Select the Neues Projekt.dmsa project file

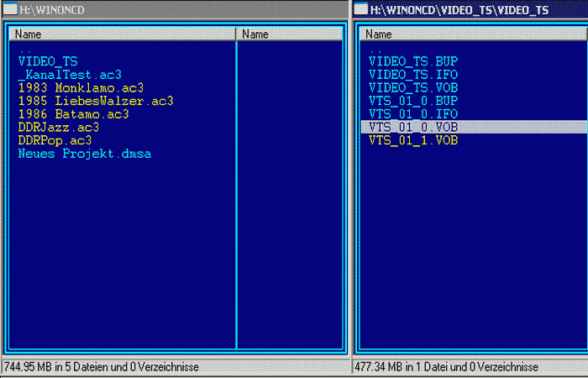pyautogui.click(x=84, y=154)
